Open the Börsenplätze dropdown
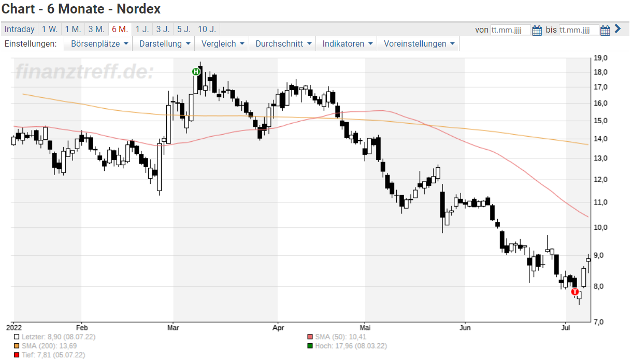 click(x=98, y=44)
